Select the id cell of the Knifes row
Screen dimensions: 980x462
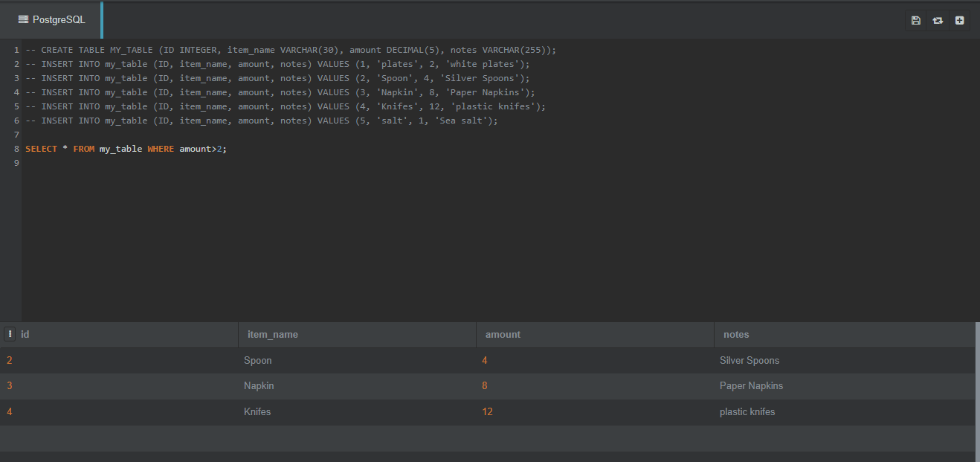[119, 412]
